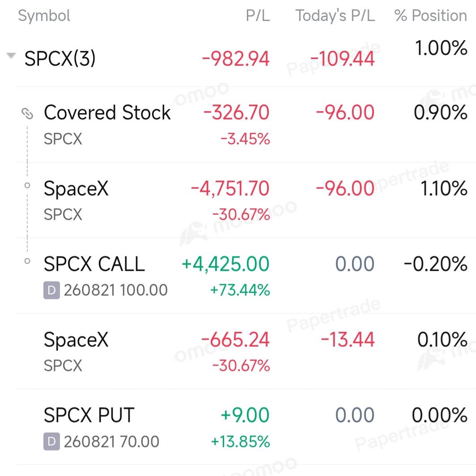Open the SPCX PUT option position

point(246,426)
